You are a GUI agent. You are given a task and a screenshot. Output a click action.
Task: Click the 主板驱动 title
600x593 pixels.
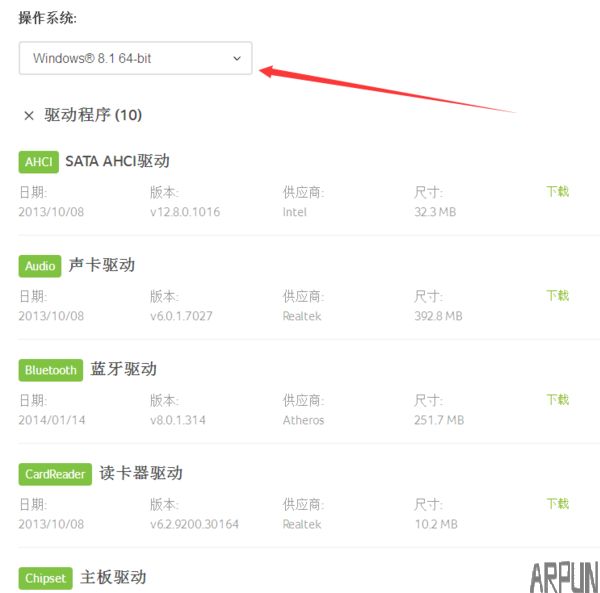[x=113, y=577]
